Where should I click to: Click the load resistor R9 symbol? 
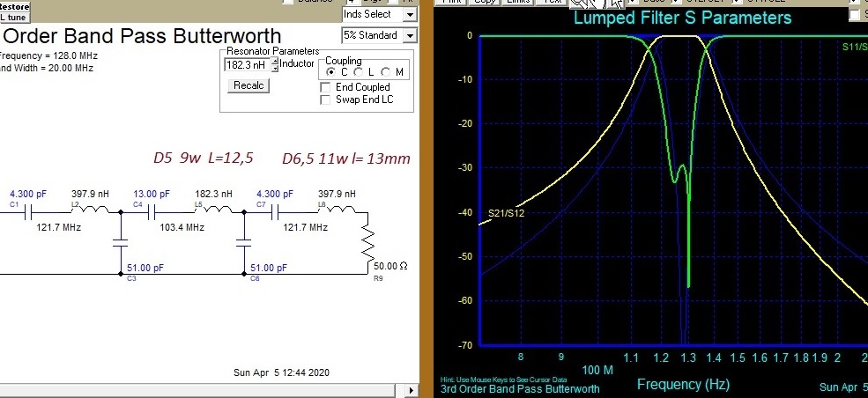click(367, 243)
